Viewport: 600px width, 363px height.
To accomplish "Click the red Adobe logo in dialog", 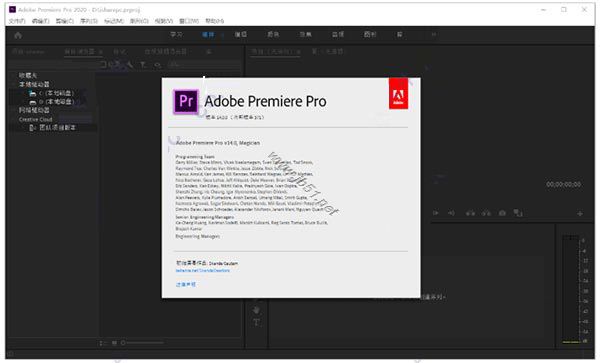I will (398, 94).
